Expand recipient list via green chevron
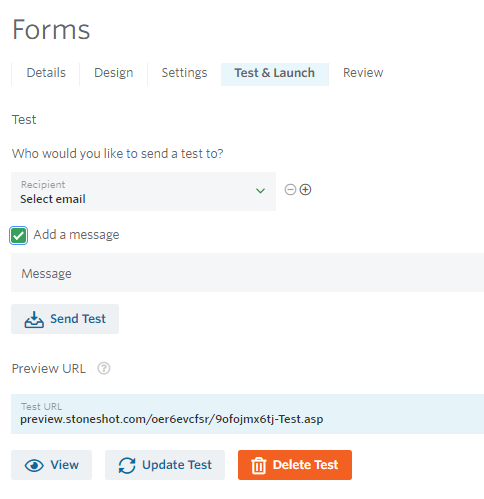The width and height of the screenshot is (484, 499). pos(260,191)
